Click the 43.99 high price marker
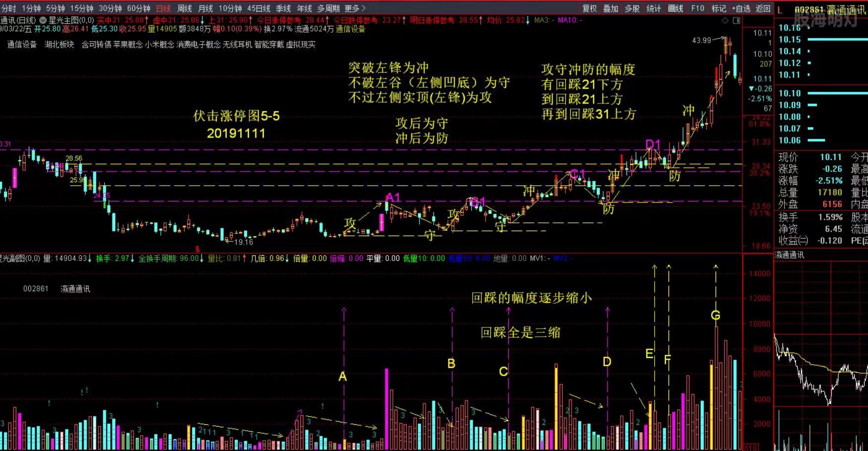The width and height of the screenshot is (868, 451). 701,41
